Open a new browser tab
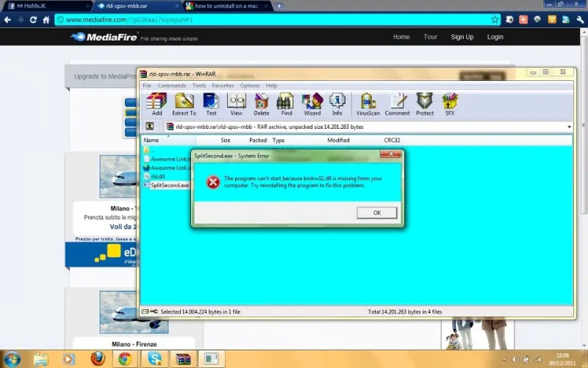The image size is (588, 368). pos(279,6)
